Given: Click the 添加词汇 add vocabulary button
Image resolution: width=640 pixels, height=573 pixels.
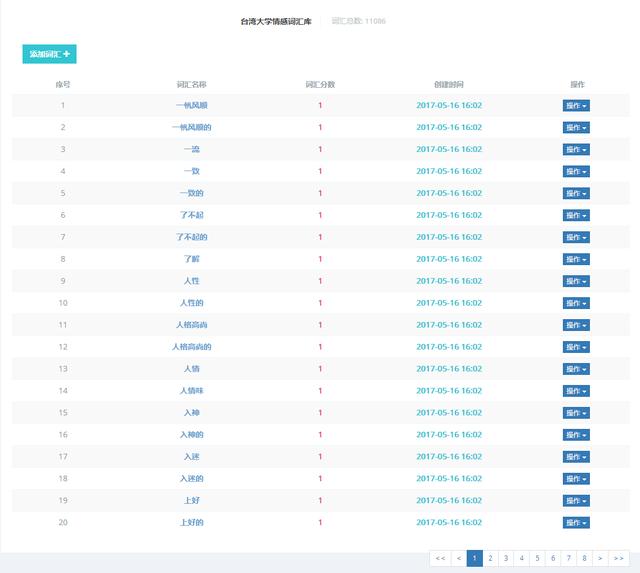Looking at the screenshot, I should pyautogui.click(x=49, y=54).
